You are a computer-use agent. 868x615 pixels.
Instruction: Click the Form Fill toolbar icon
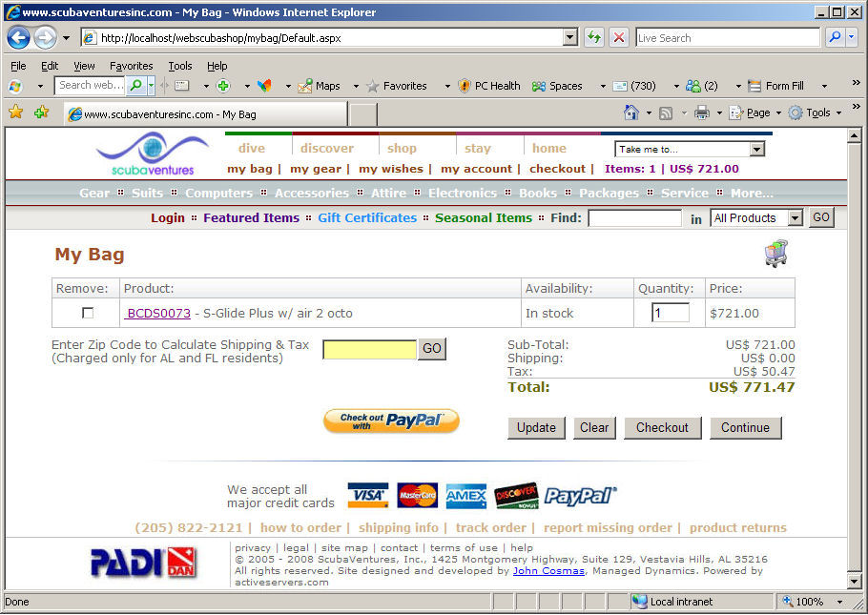tap(754, 86)
